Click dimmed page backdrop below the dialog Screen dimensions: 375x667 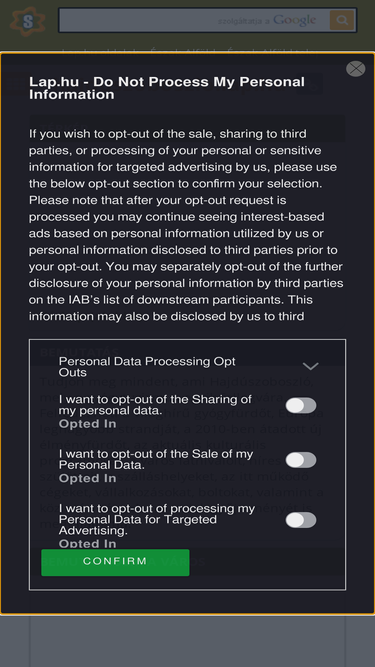[x=187, y=641]
